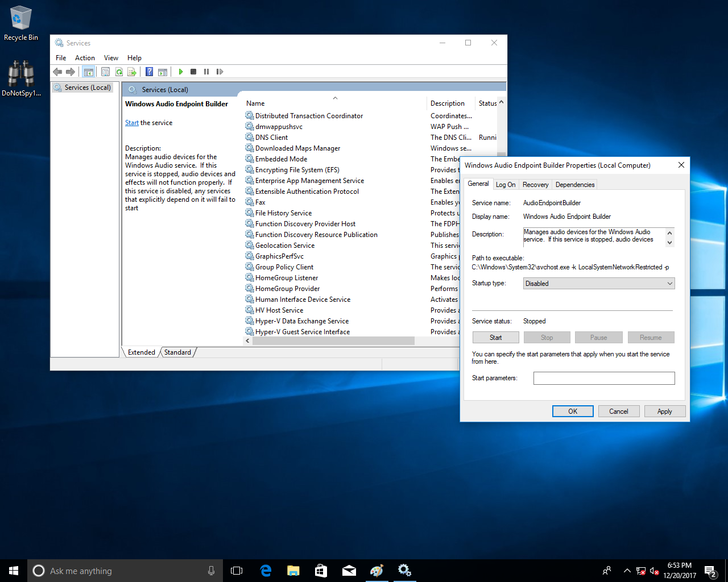
Task: Click the Stop Service square toolbar icon
Action: [x=193, y=72]
